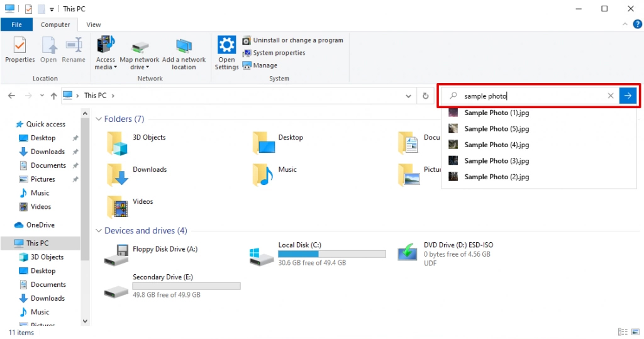Select Sample Photo (5).jpg suggestion
Screen dimensions: 644x339
tap(538, 128)
